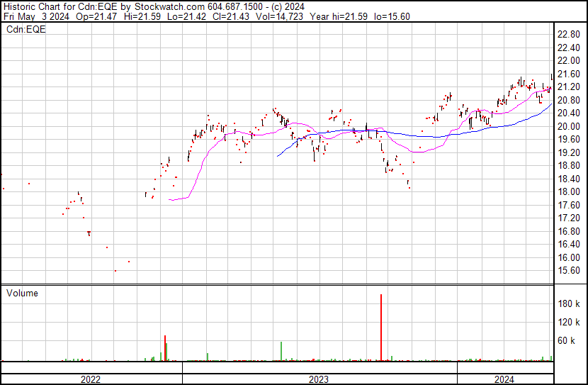Click the Stockwatch.com text in title
The width and height of the screenshot is (588, 385).
click(x=169, y=7)
